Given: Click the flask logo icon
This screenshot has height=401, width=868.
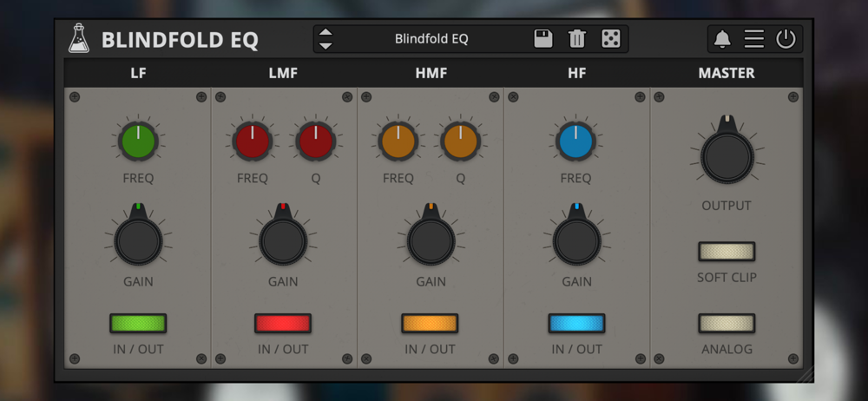Looking at the screenshot, I should pos(79,38).
